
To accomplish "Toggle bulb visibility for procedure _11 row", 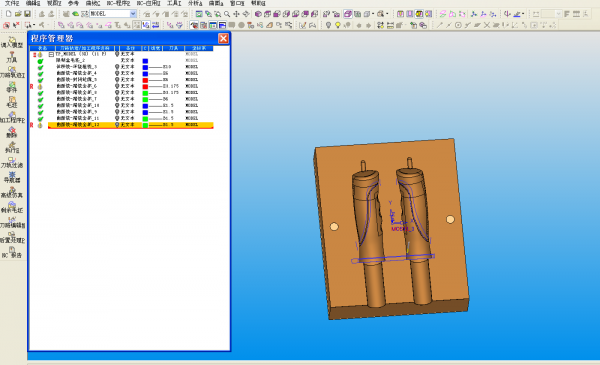I will (x=117, y=118).
